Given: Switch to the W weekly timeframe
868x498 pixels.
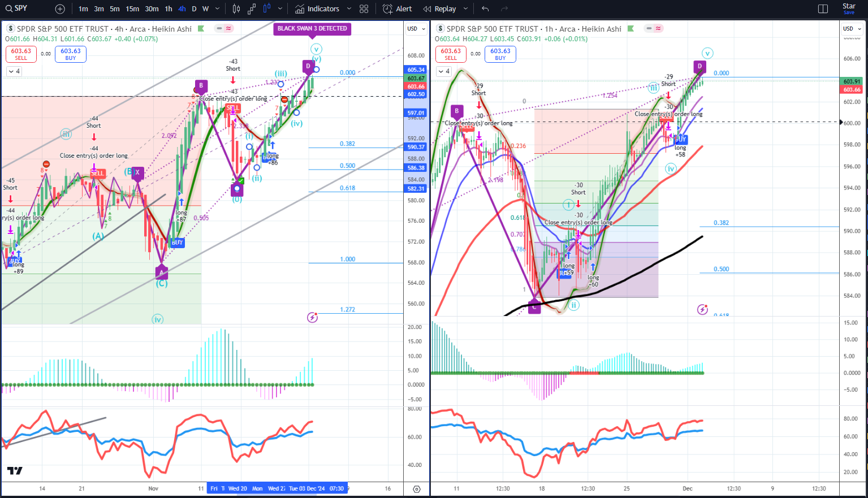Looking at the screenshot, I should point(205,9).
